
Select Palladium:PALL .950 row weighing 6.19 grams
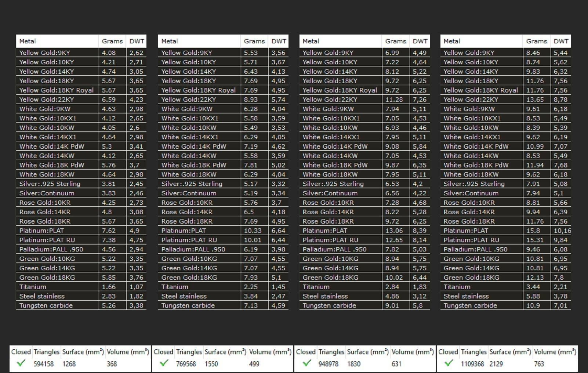coord(223,249)
